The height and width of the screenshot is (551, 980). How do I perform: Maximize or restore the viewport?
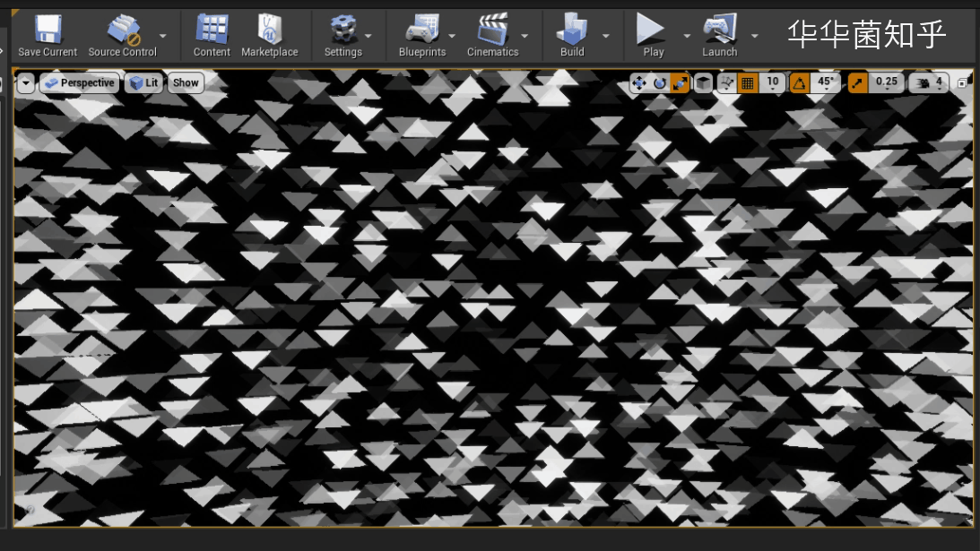(962, 82)
